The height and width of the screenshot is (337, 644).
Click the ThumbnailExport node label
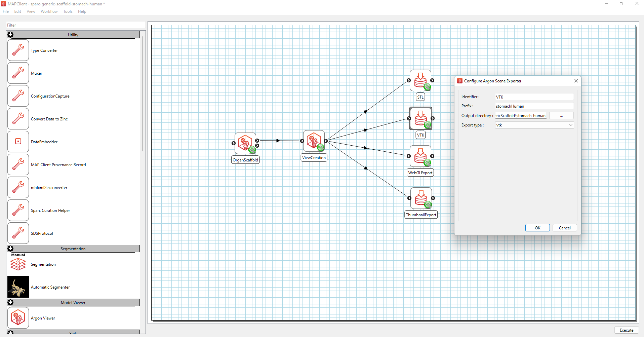click(421, 215)
